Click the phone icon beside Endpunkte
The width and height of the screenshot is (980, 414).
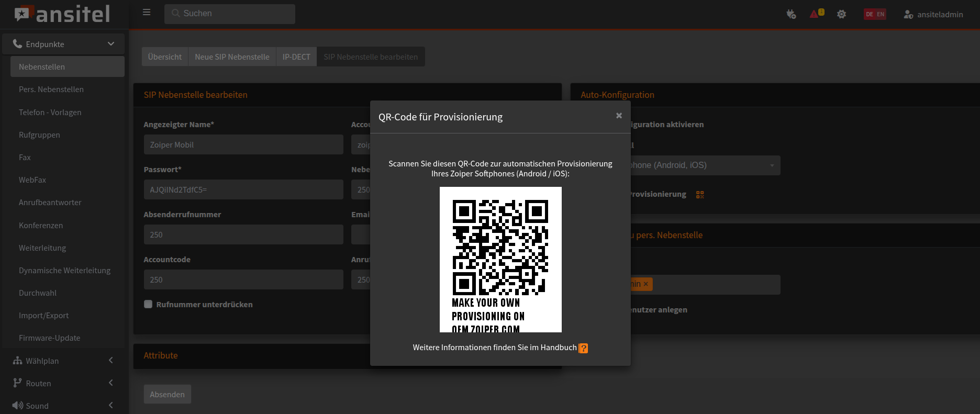(17, 44)
